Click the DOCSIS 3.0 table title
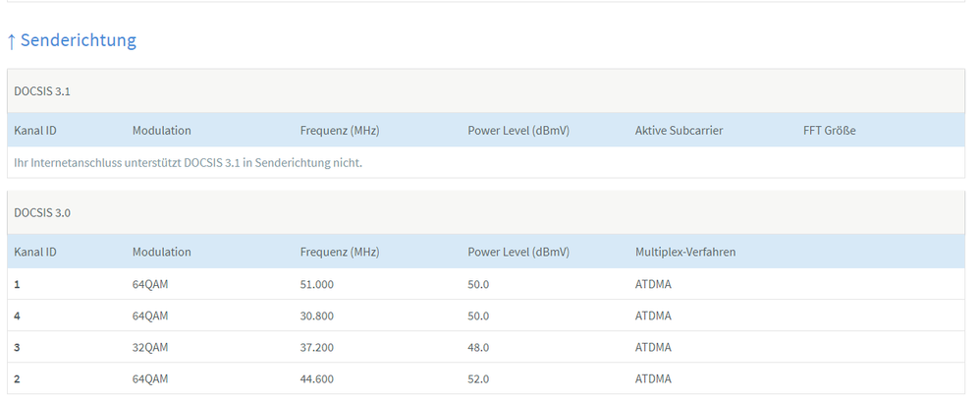The height and width of the screenshot is (402, 980). point(42,212)
